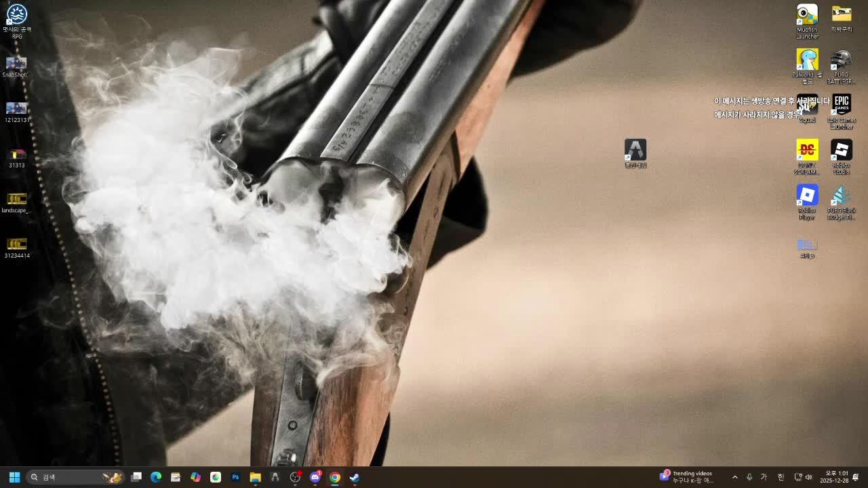The width and height of the screenshot is (868, 488).
Task: Open the Roblox Studio shortcut
Action: 842,157
